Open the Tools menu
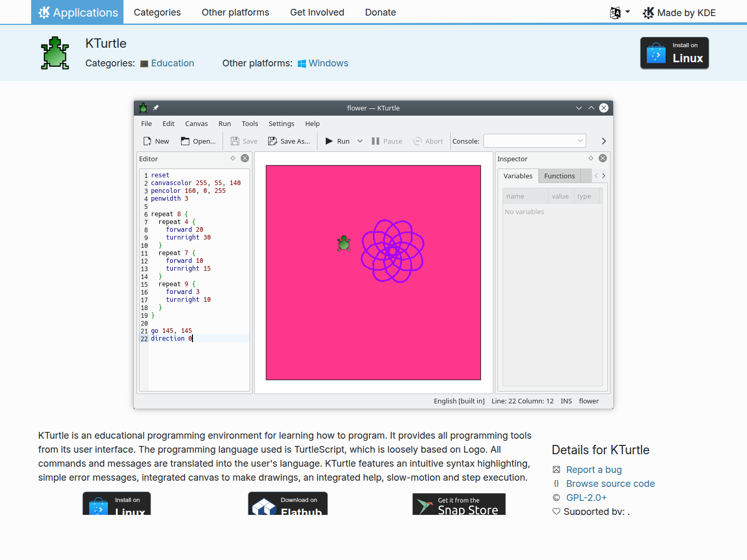This screenshot has height=560, width=747. (x=250, y=123)
